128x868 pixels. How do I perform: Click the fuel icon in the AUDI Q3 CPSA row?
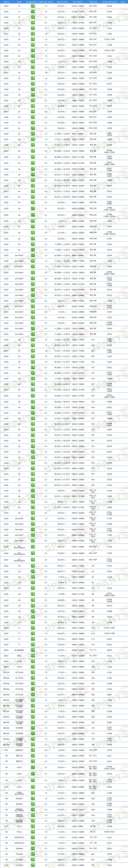point(33,571)
